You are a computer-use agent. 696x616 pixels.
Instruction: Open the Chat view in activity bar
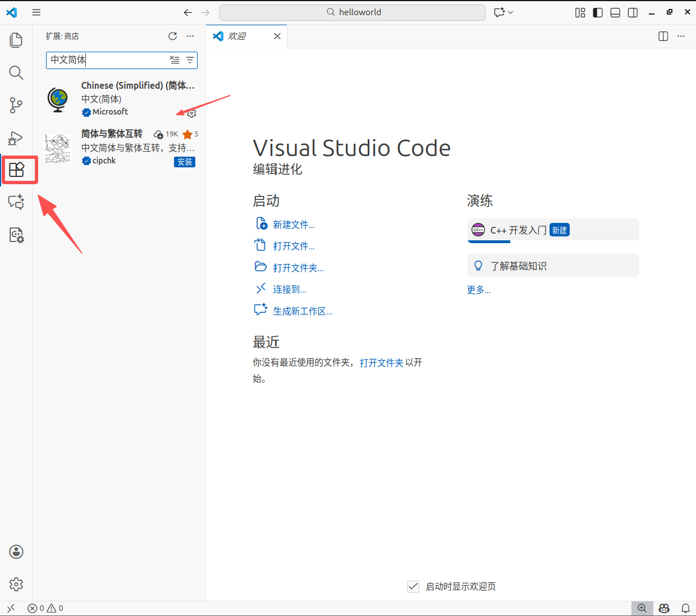point(16,202)
